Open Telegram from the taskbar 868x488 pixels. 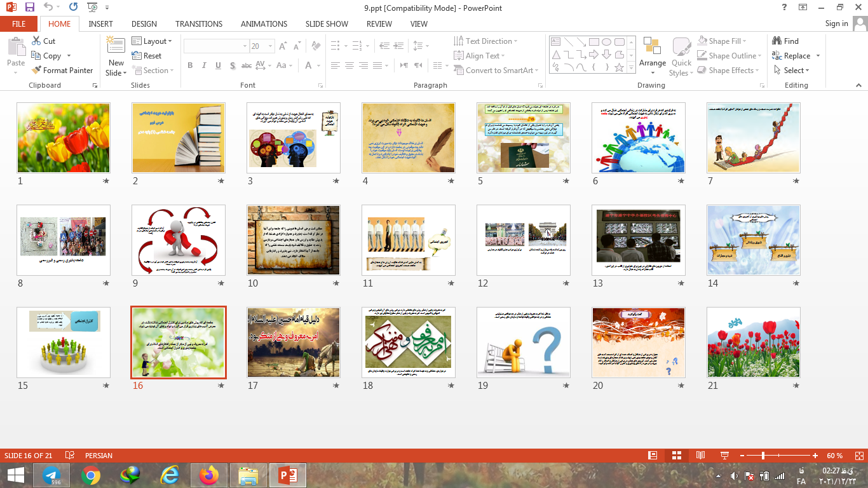[x=51, y=475]
